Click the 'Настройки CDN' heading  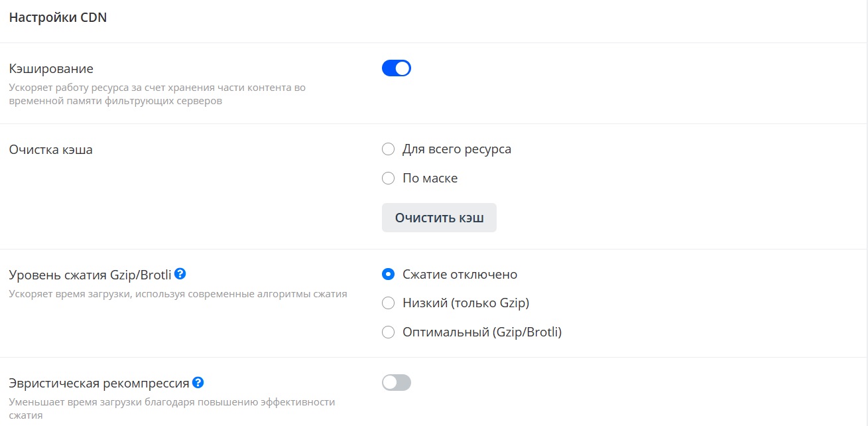[58, 18]
